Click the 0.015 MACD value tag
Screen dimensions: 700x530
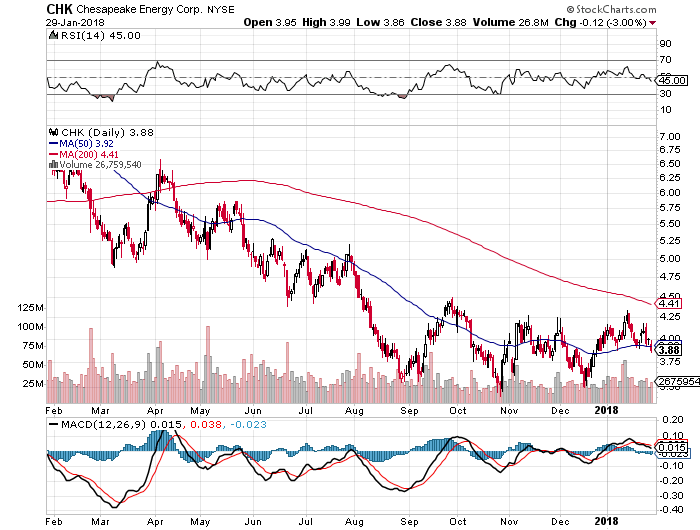point(671,447)
